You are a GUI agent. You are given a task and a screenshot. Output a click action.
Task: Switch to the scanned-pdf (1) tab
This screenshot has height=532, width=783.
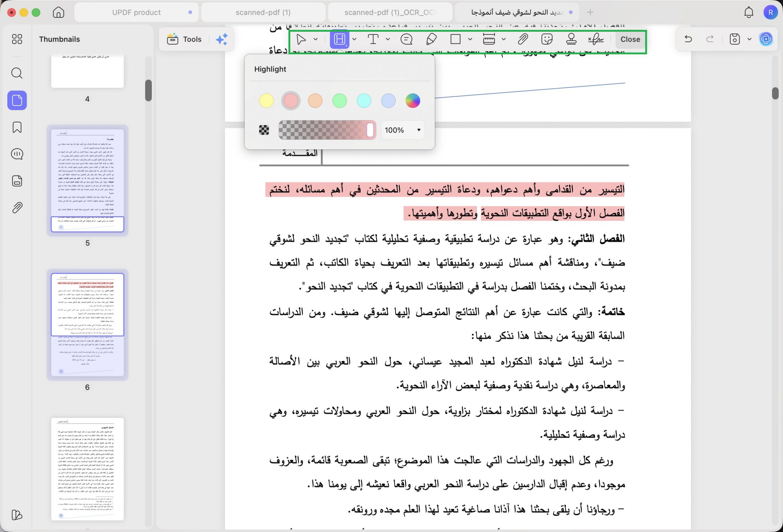(x=263, y=13)
